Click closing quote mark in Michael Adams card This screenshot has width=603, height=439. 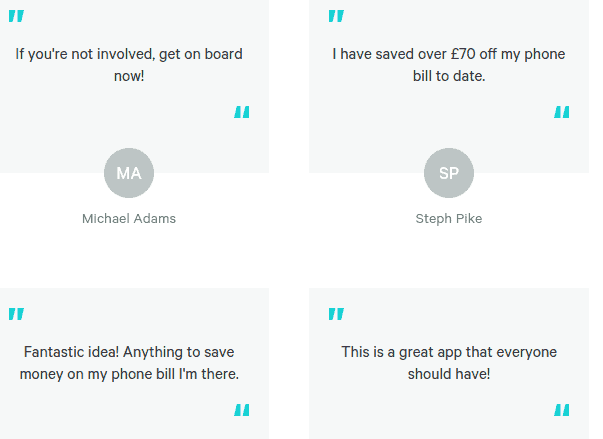(242, 112)
